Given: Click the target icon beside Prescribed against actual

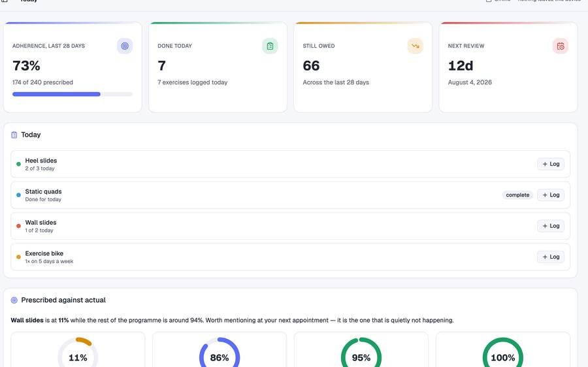Looking at the screenshot, I should pos(14,300).
